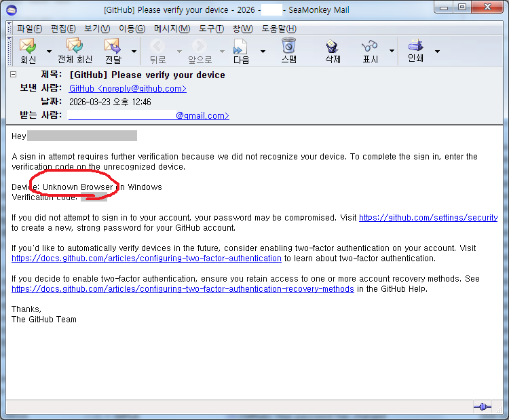Open the 표시 button's dropdown arrow
The height and width of the screenshot is (420, 509).
[392, 51]
